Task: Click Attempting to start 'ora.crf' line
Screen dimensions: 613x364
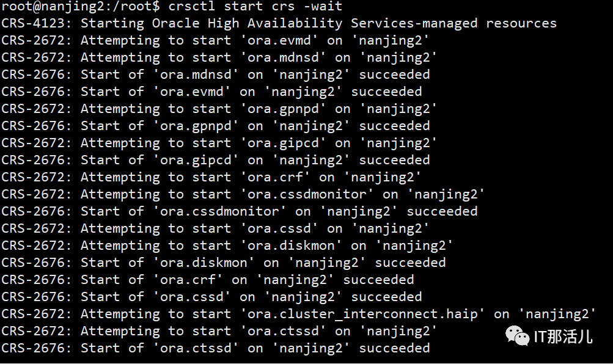Action: coord(211,177)
